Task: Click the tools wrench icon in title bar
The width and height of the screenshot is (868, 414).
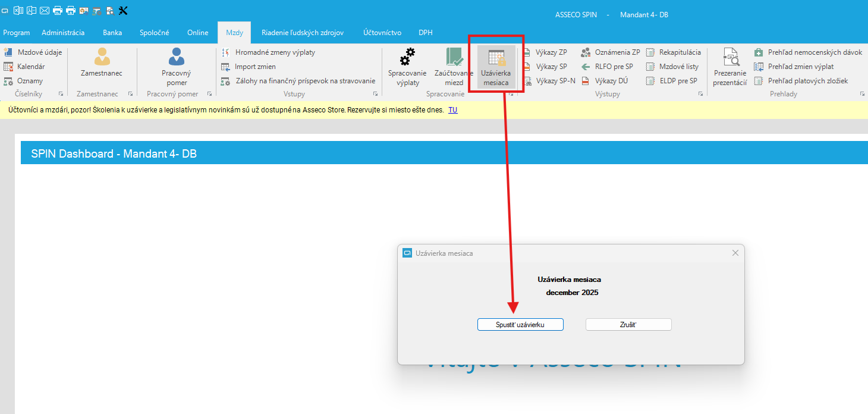Action: tap(123, 10)
